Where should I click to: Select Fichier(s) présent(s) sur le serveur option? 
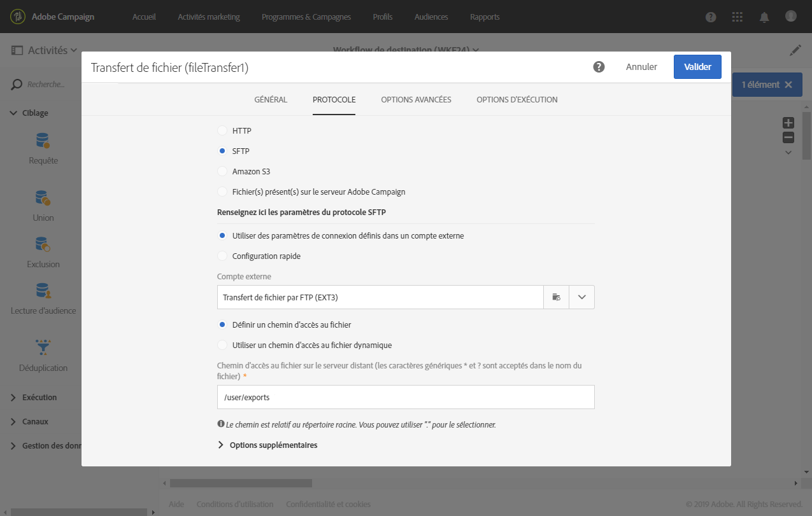click(222, 192)
